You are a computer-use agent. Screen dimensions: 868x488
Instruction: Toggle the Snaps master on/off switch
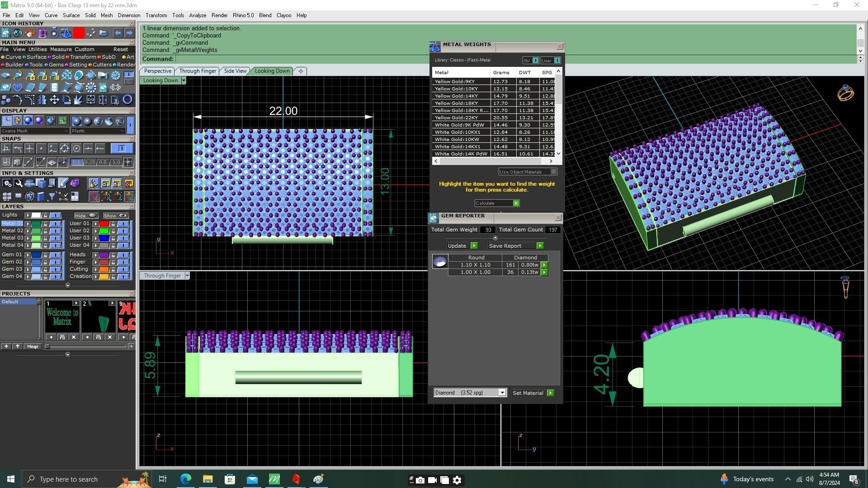pyautogui.click(x=121, y=148)
